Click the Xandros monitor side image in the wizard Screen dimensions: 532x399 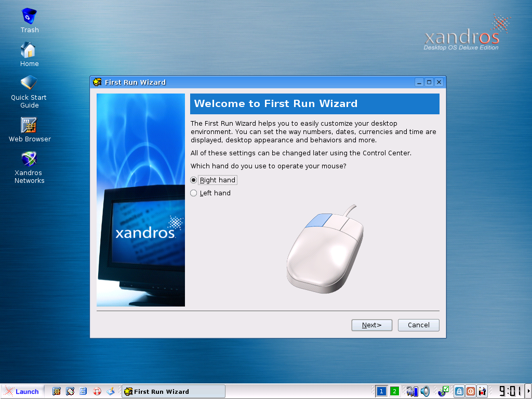click(141, 200)
